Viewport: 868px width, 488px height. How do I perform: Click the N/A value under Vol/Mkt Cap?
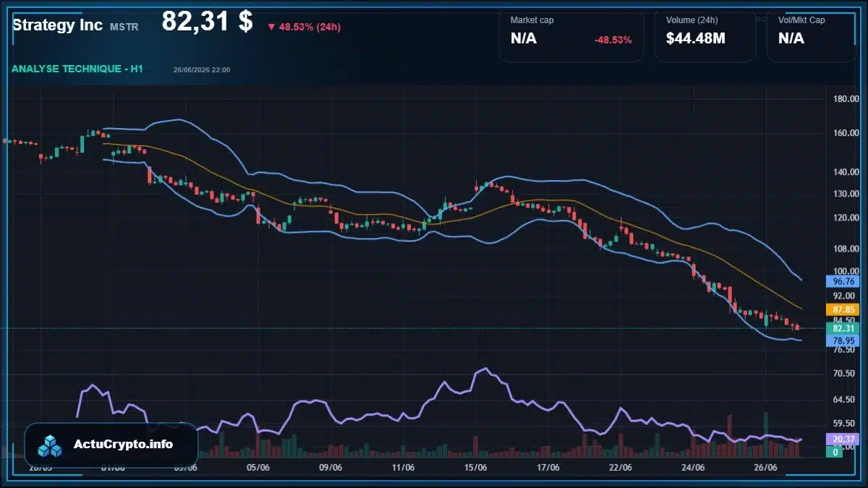tap(791, 39)
